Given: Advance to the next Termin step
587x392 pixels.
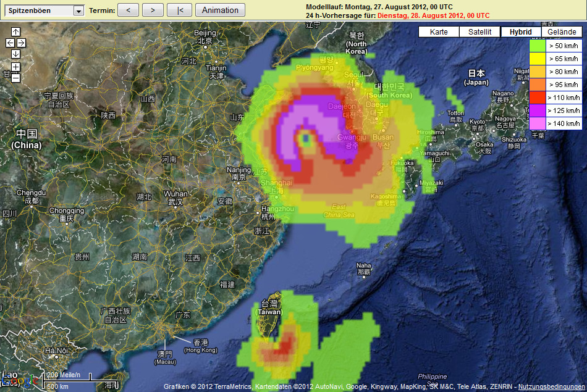Looking at the screenshot, I should (153, 10).
